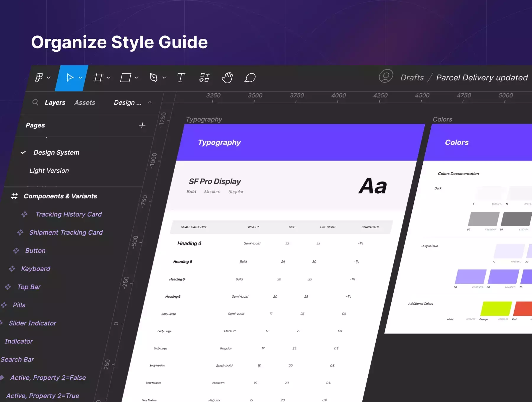
Task: Select the Button component layer
Action: click(x=35, y=251)
